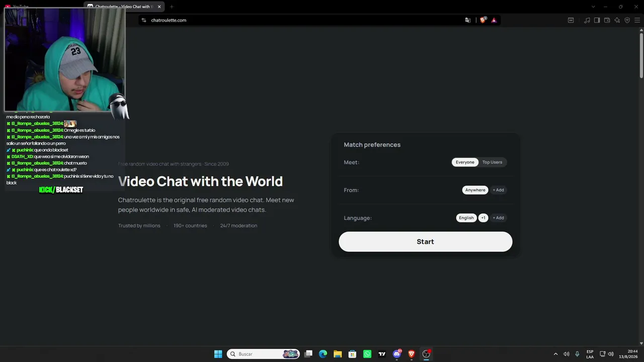644x362 pixels.
Task: Open Brave Shields lion icon
Action: (483, 20)
